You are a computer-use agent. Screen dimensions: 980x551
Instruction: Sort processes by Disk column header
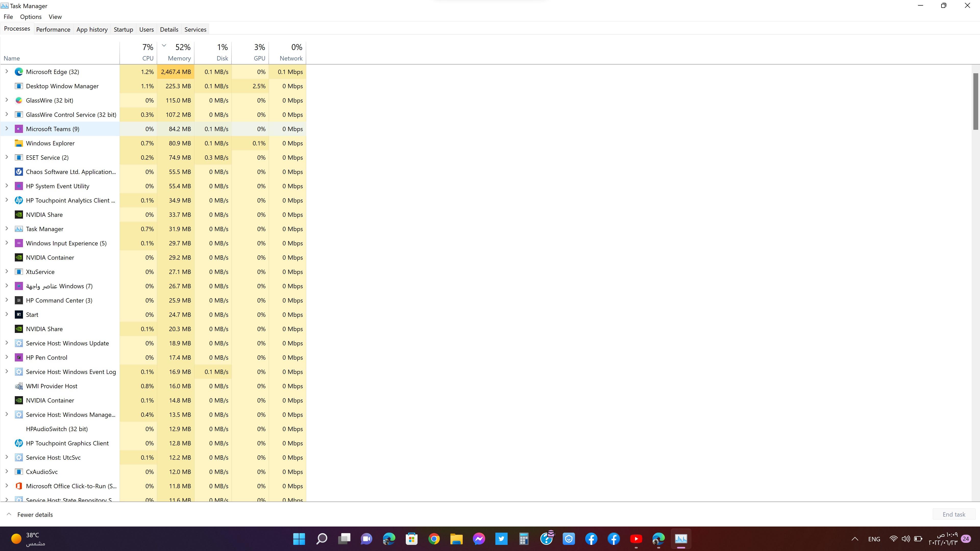[213, 53]
